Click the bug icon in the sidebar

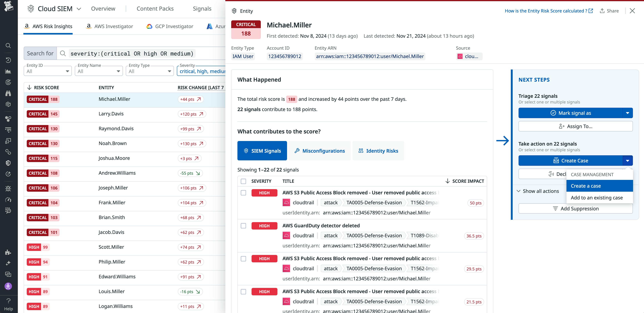click(8, 188)
